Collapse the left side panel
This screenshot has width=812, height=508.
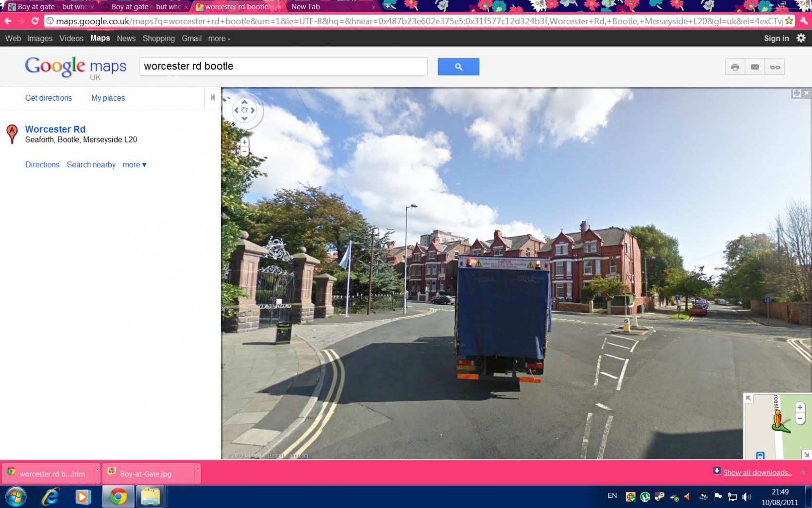[x=213, y=98]
